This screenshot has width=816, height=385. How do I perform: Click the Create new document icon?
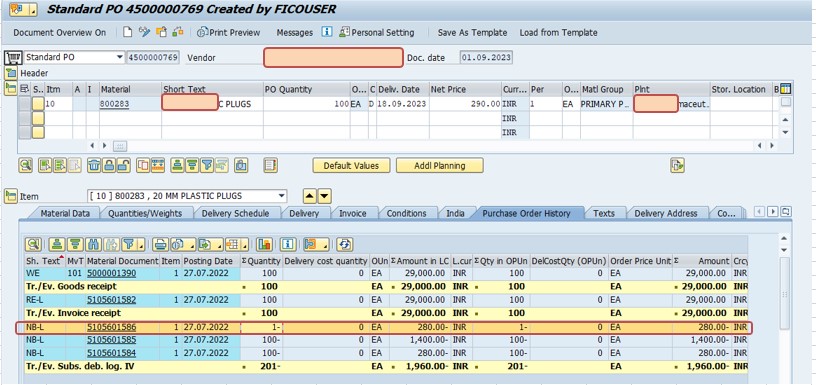coord(128,32)
